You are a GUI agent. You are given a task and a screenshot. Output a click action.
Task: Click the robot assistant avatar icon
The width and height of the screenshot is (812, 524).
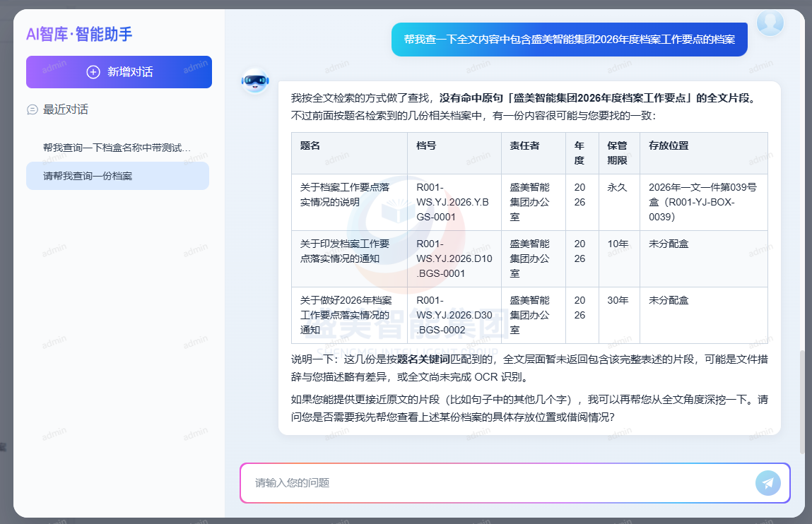(x=255, y=81)
